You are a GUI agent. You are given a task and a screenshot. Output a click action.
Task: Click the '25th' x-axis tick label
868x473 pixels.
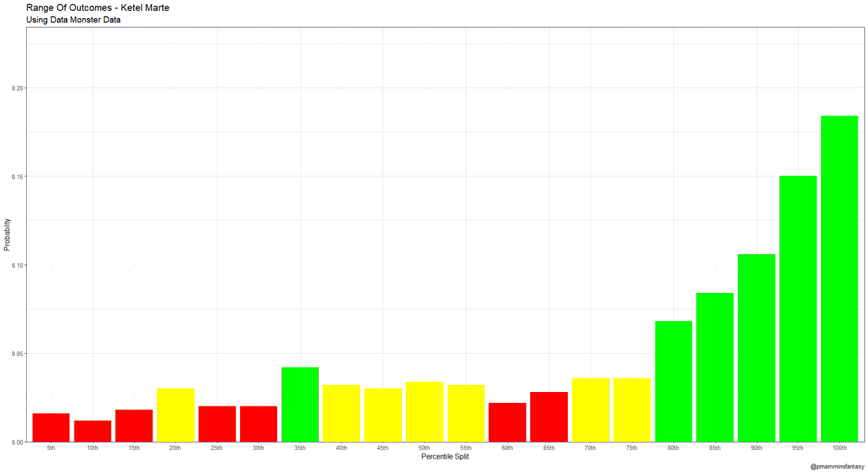(217, 448)
